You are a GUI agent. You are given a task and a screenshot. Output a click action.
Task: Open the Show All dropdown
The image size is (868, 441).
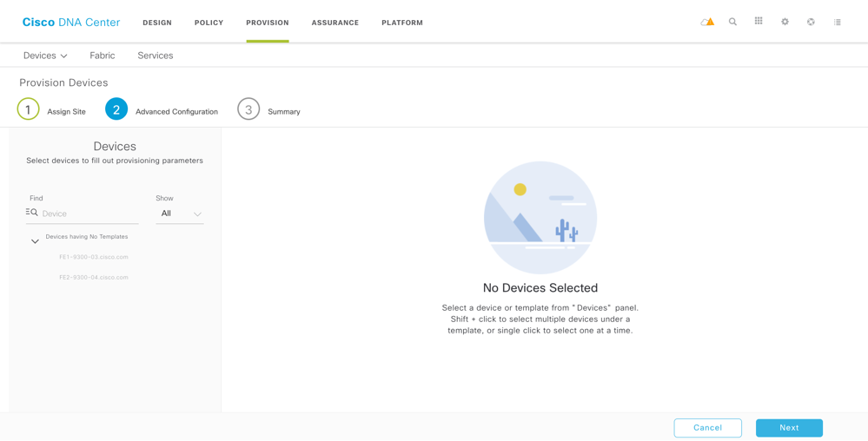pyautogui.click(x=180, y=214)
